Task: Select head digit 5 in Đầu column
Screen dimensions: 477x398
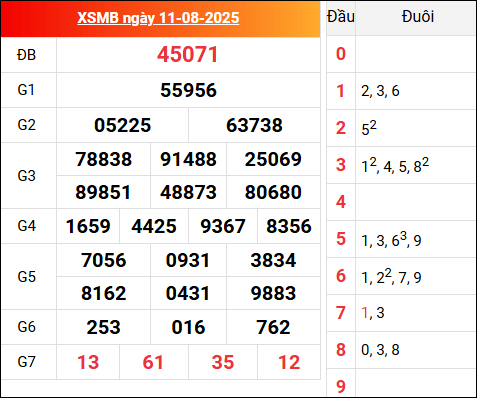Action: pyautogui.click(x=341, y=239)
